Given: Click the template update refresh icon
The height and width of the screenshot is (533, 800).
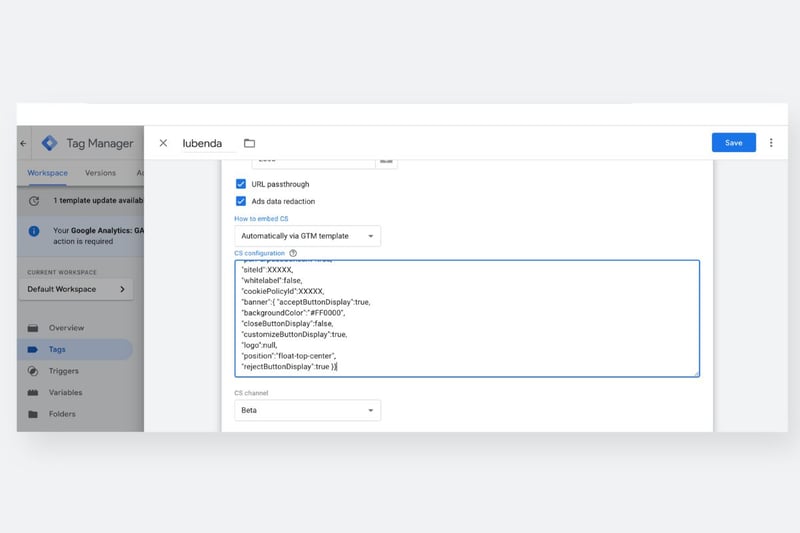Looking at the screenshot, I should click(x=34, y=201).
